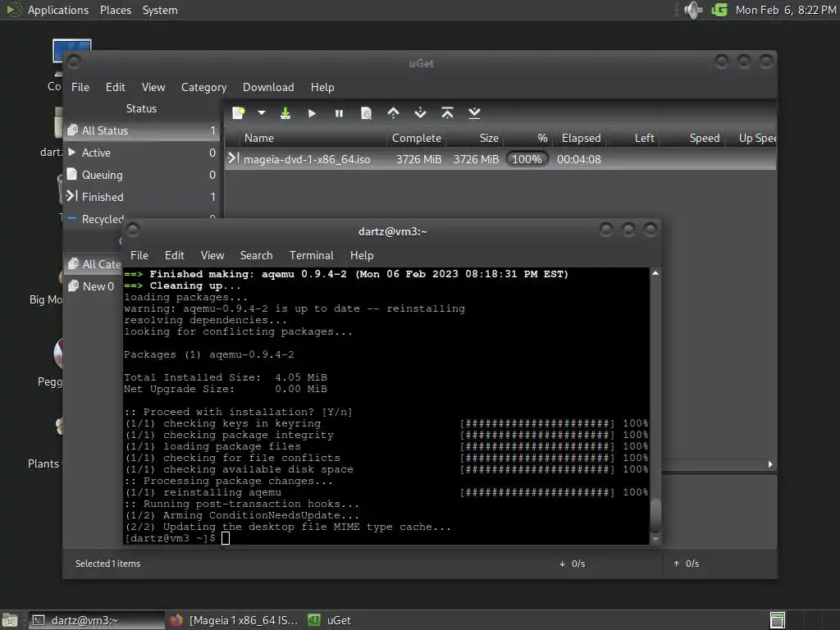Image resolution: width=840 pixels, height=630 pixels.
Task: Select Active status in uGet sidebar
Action: point(141,153)
